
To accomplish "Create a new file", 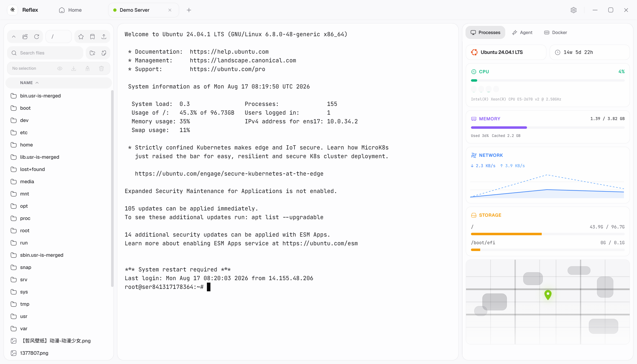I will pos(104,53).
